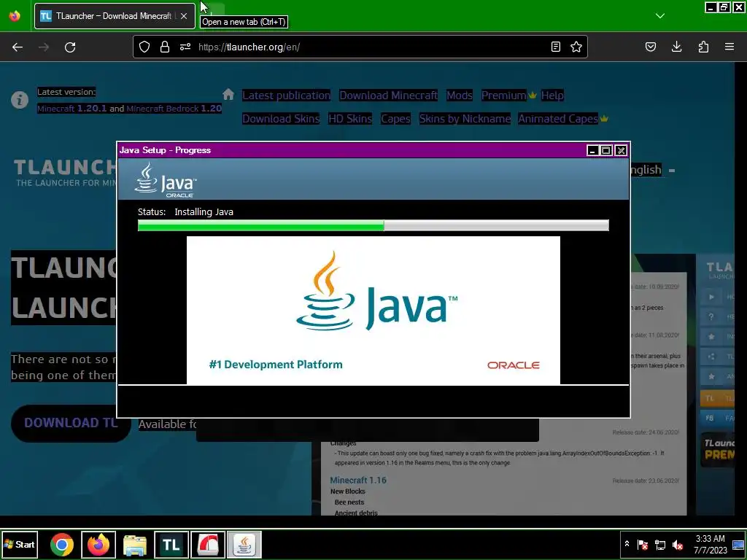
Task: Go to the Capes link
Action: coord(395,119)
